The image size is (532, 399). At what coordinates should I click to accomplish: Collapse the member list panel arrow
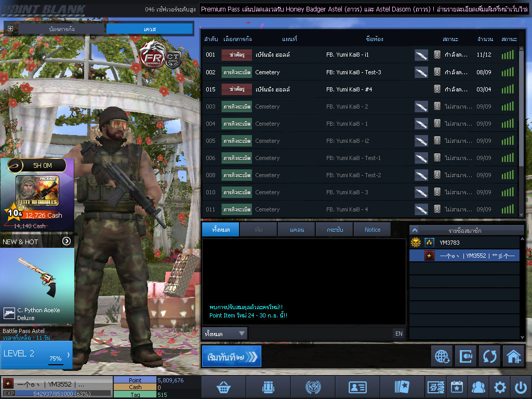point(415,230)
